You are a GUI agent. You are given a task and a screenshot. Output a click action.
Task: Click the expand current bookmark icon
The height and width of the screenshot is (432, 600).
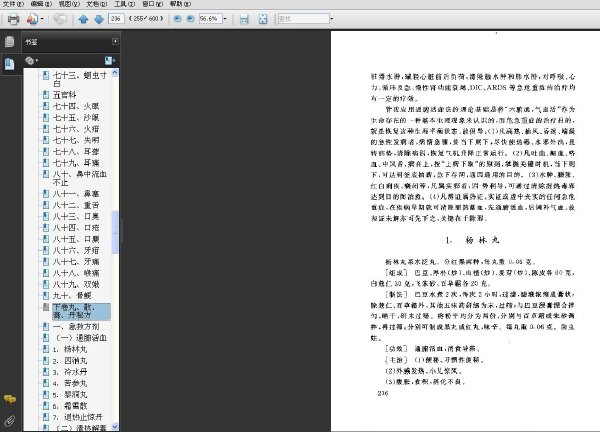click(110, 60)
